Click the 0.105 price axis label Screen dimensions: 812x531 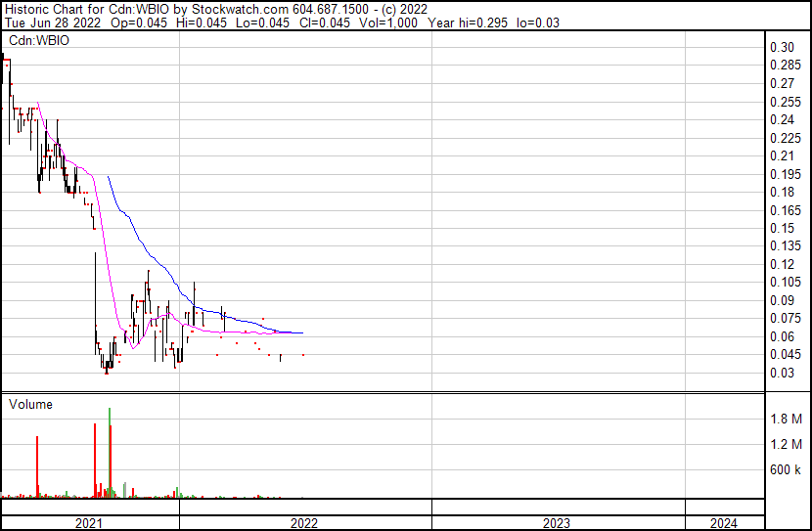pos(785,283)
